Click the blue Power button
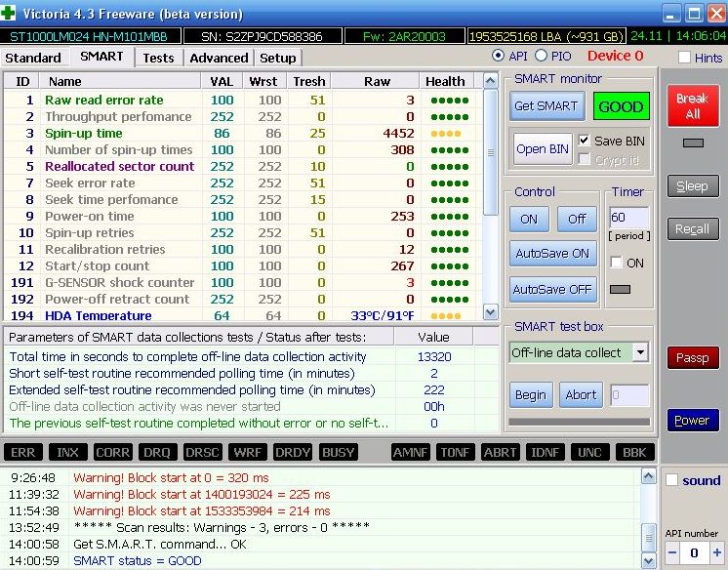728x570 pixels. (x=693, y=421)
